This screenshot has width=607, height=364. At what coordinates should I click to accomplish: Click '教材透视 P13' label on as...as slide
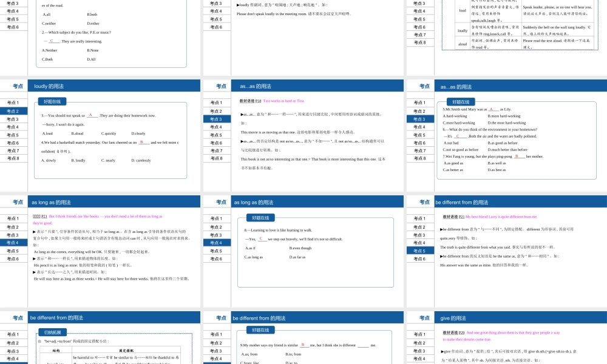point(251,101)
